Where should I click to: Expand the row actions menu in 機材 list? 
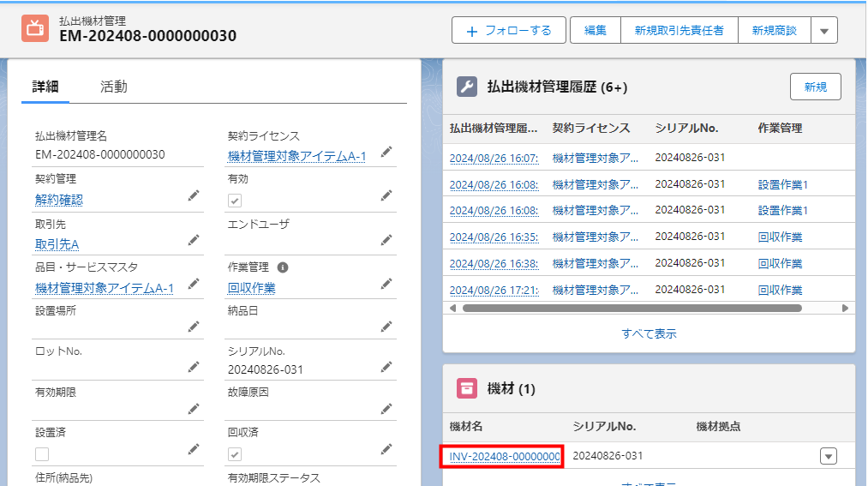[x=828, y=456]
